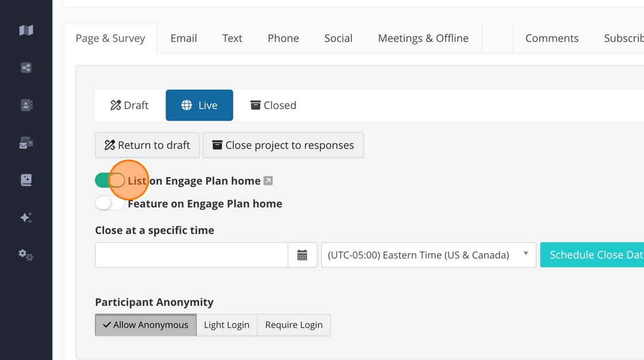This screenshot has height=360, width=644.
Task: Open the messages icon in sidebar
Action: tap(26, 143)
